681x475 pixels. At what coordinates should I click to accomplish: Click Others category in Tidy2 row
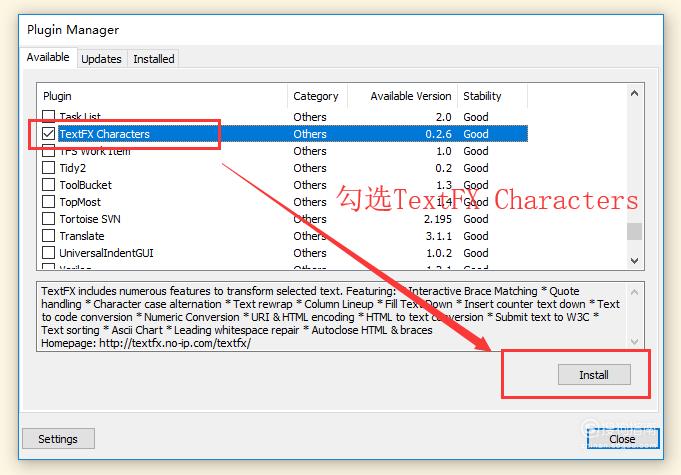[x=310, y=168]
